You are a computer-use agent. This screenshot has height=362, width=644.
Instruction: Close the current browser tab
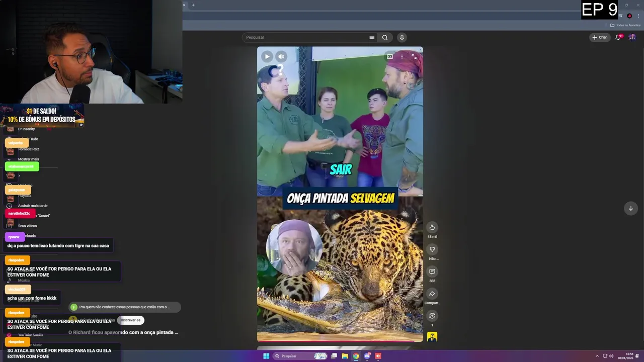coord(184,5)
